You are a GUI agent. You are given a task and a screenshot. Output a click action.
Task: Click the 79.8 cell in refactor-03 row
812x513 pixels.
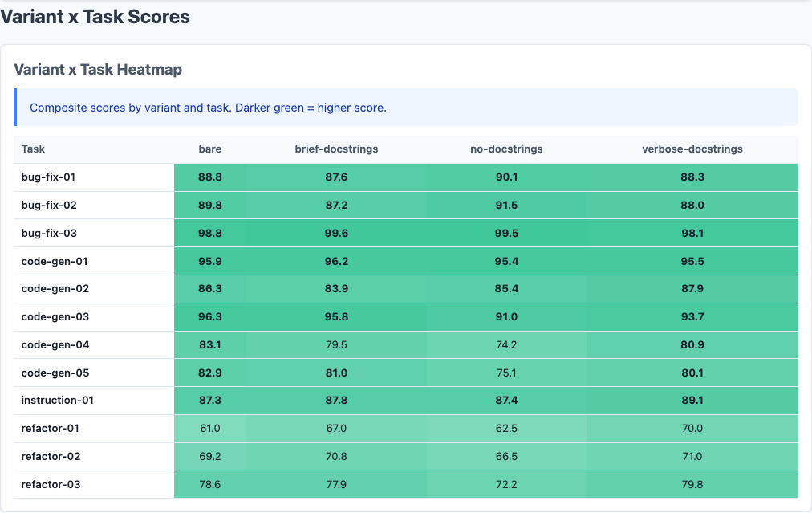tap(692, 484)
